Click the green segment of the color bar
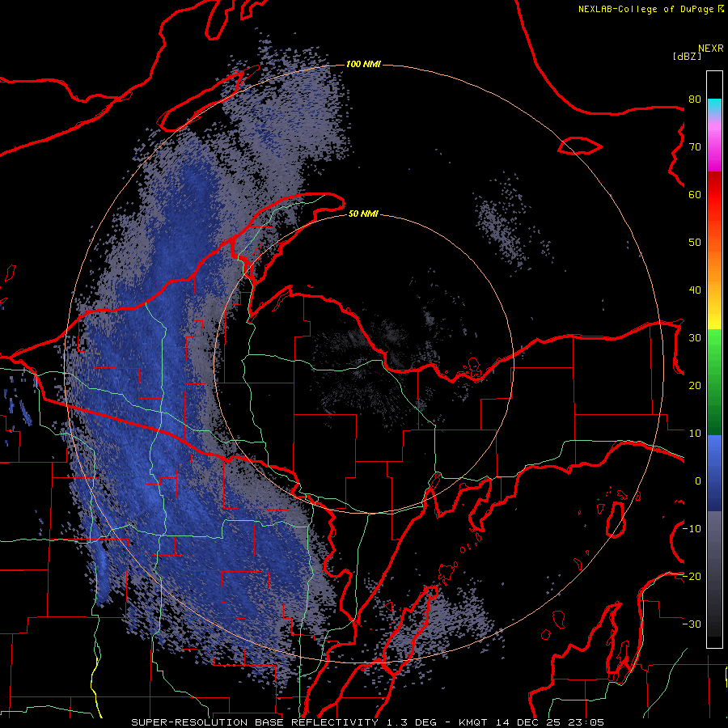The height and width of the screenshot is (728, 728). [x=714, y=382]
